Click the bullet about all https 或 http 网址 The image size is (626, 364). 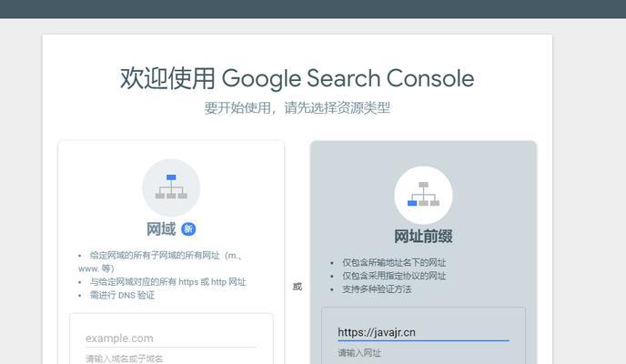click(167, 282)
